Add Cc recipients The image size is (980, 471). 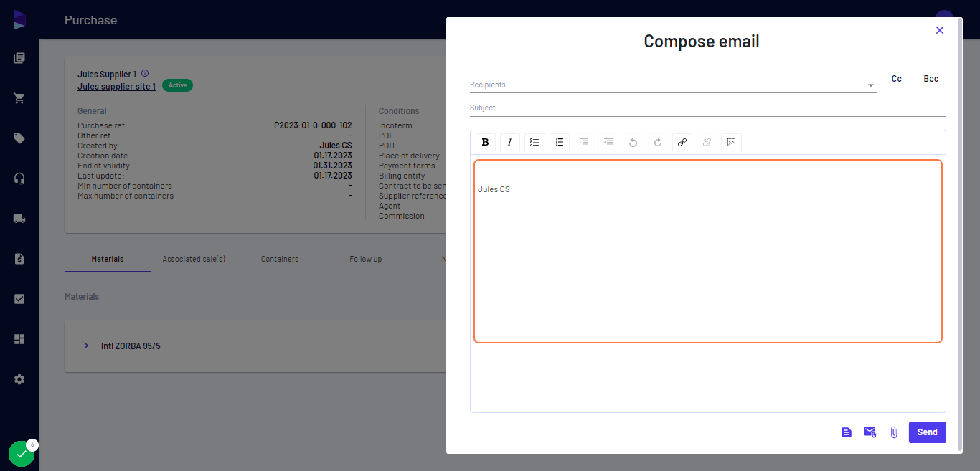pos(897,79)
